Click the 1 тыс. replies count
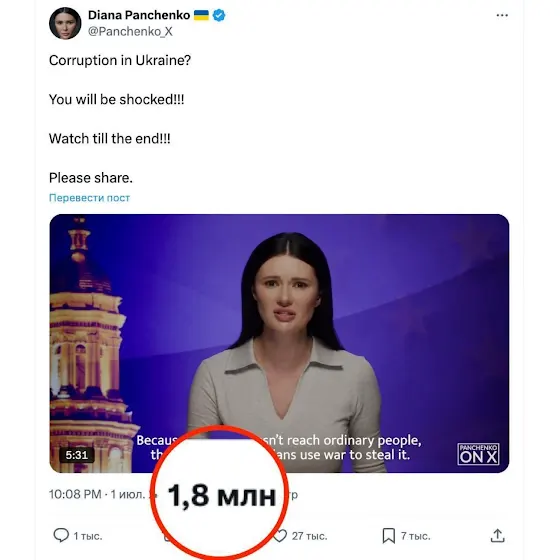This screenshot has height=560, width=560. (88, 536)
